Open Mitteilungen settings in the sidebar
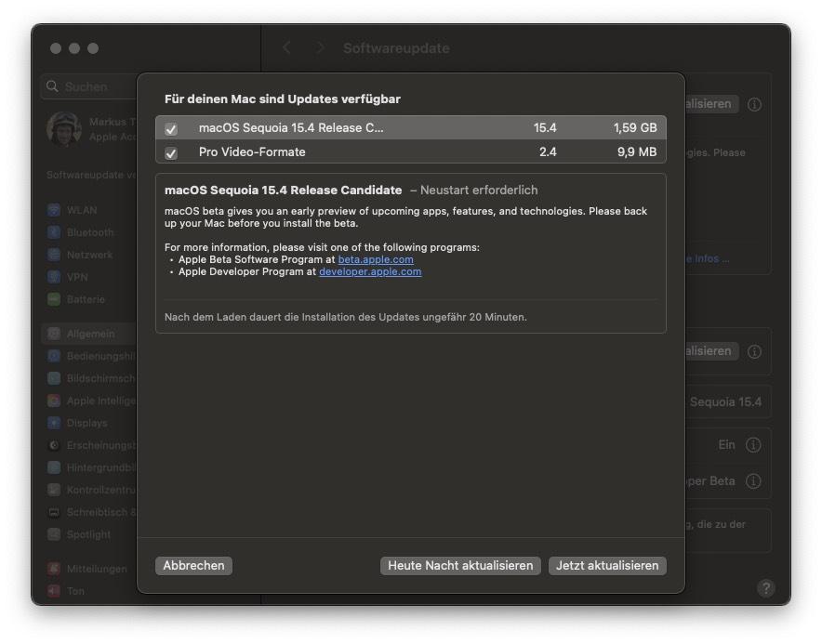Image resolution: width=822 pixels, height=644 pixels. [x=89, y=569]
